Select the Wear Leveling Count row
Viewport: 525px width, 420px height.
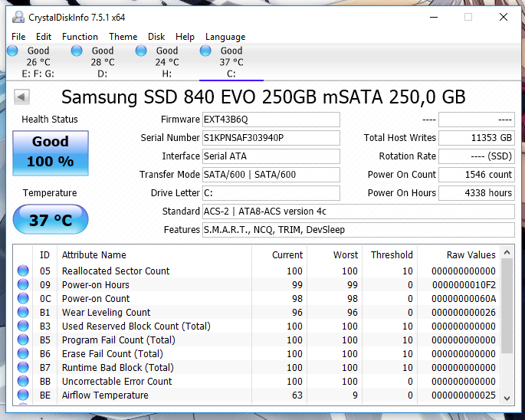pos(257,312)
